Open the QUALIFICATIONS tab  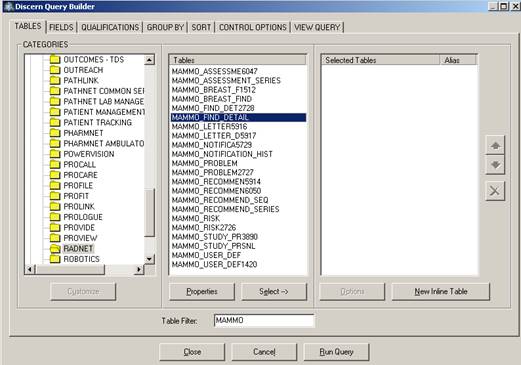(110, 27)
